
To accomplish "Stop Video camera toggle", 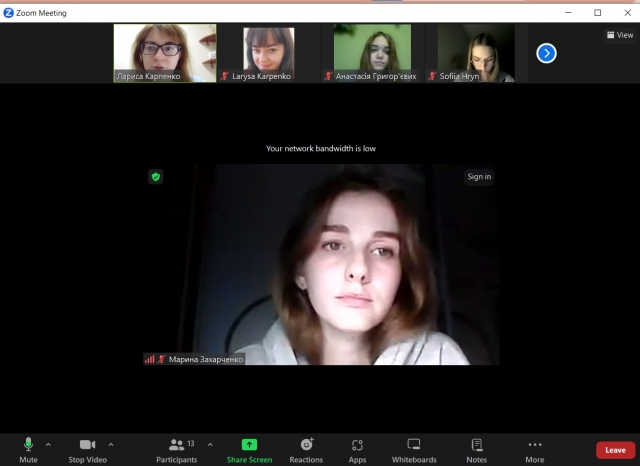I will tap(87, 450).
